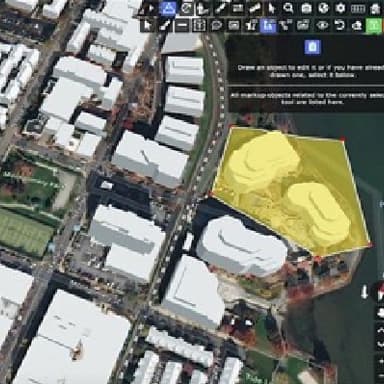384x384 pixels.
Task: Click the camera snapshot icon
Action: point(306,8)
